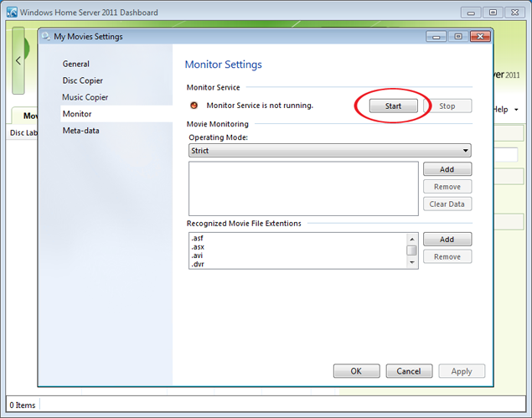The image size is (532, 418).
Task: Switch to Disc Copier settings
Action: (82, 80)
